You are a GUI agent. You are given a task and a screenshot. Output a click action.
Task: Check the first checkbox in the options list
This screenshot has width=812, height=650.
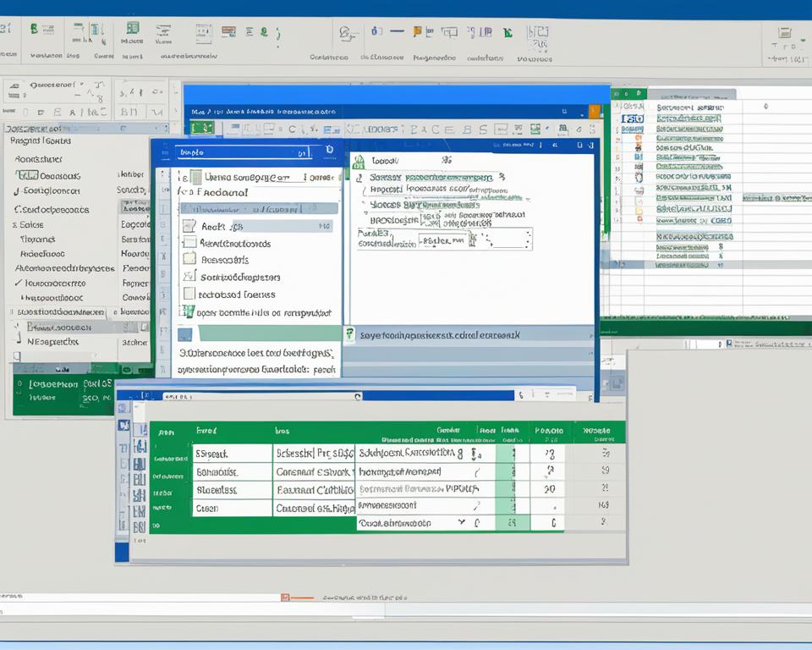(x=188, y=226)
